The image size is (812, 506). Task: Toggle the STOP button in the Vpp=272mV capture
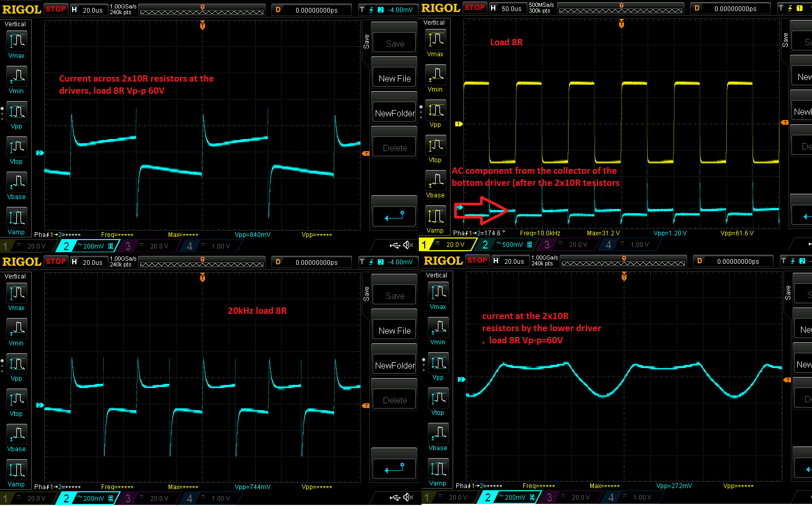(477, 260)
